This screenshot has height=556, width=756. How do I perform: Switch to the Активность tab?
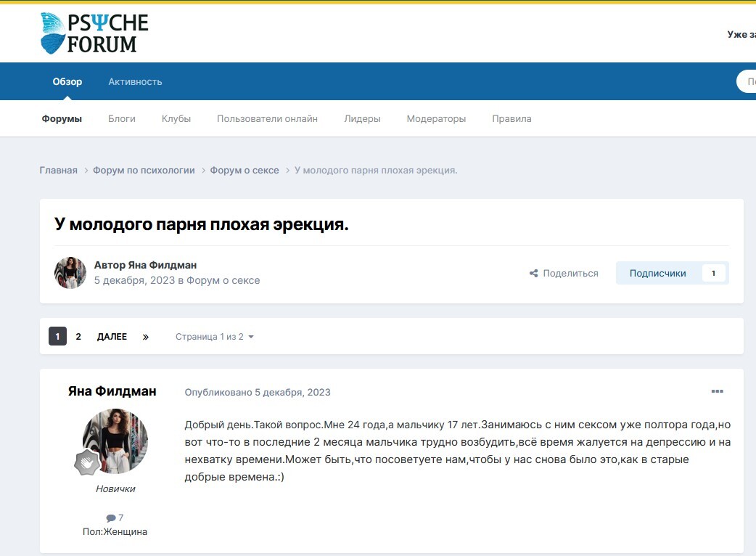135,81
